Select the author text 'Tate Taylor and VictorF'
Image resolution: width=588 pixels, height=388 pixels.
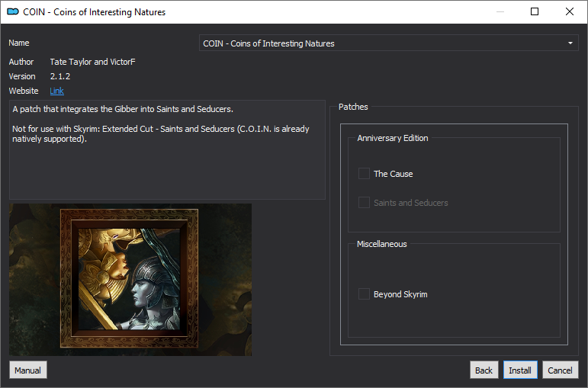92,62
